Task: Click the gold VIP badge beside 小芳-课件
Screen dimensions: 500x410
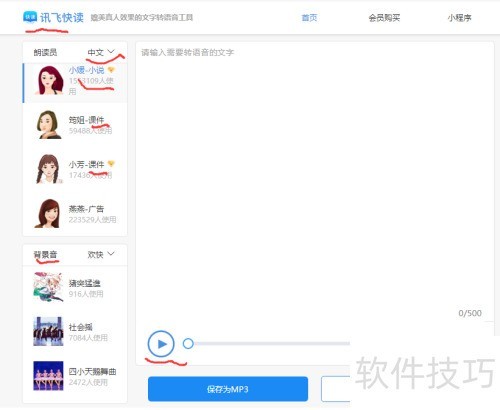Action: [111, 164]
